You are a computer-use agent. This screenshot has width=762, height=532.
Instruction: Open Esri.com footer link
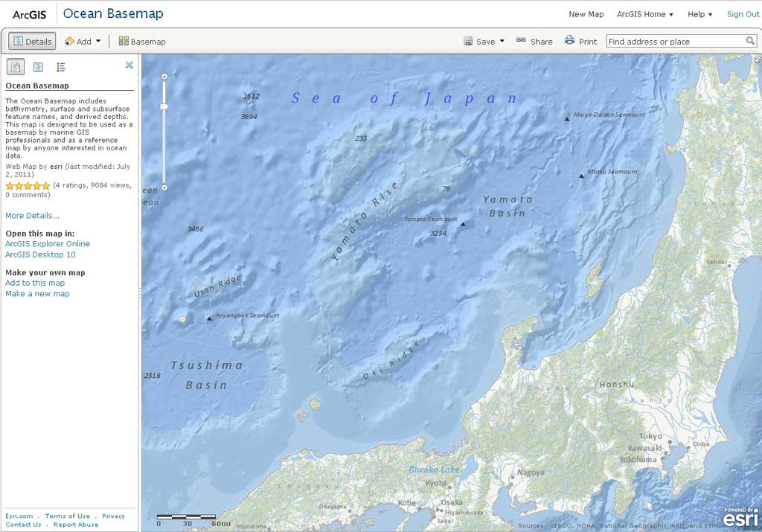[19, 516]
